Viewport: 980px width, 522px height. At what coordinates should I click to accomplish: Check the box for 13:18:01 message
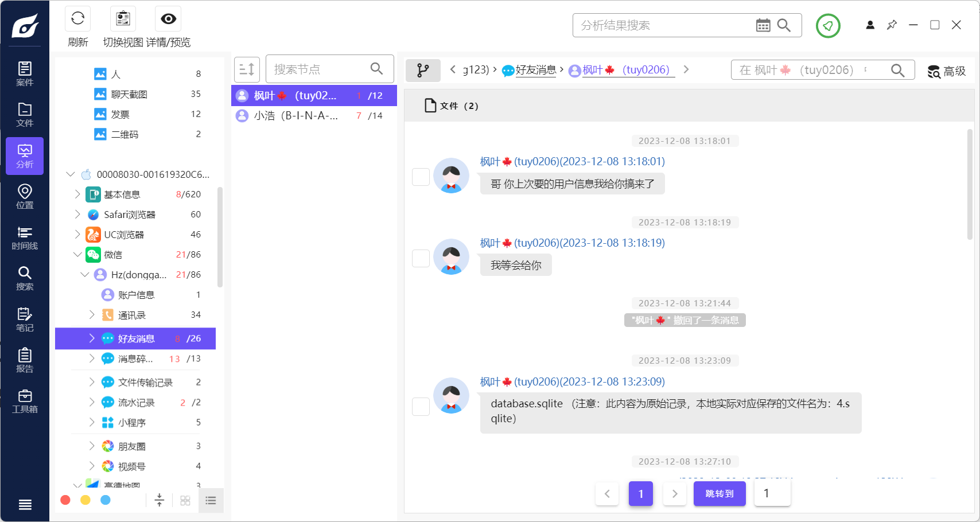click(x=421, y=177)
